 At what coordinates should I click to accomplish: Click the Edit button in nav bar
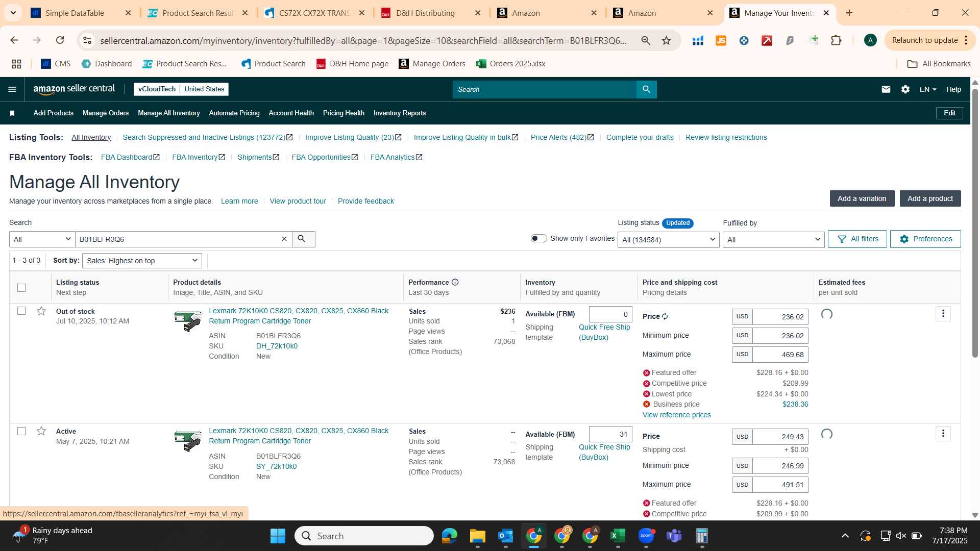coord(949,113)
